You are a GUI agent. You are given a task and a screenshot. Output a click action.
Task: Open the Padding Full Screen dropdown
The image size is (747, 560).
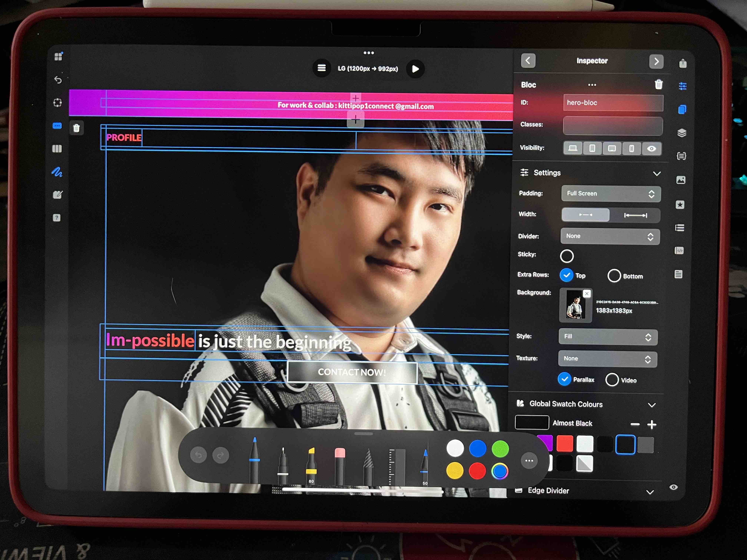coord(611,194)
